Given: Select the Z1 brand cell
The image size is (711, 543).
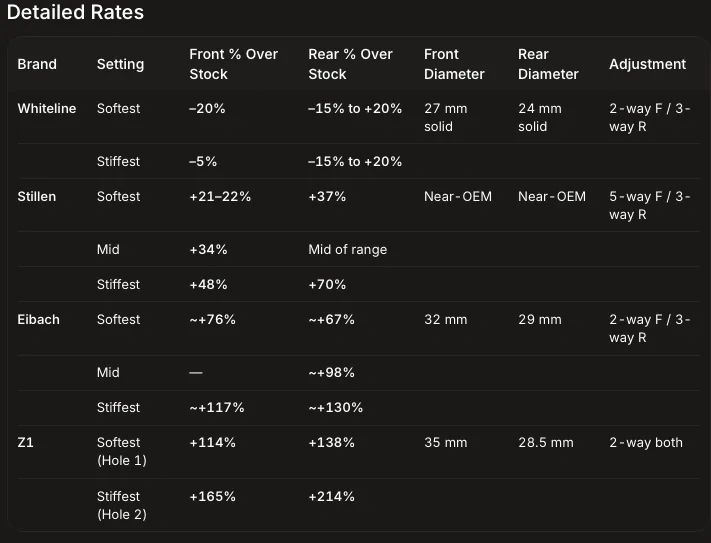Looking at the screenshot, I should click(x=25, y=442).
